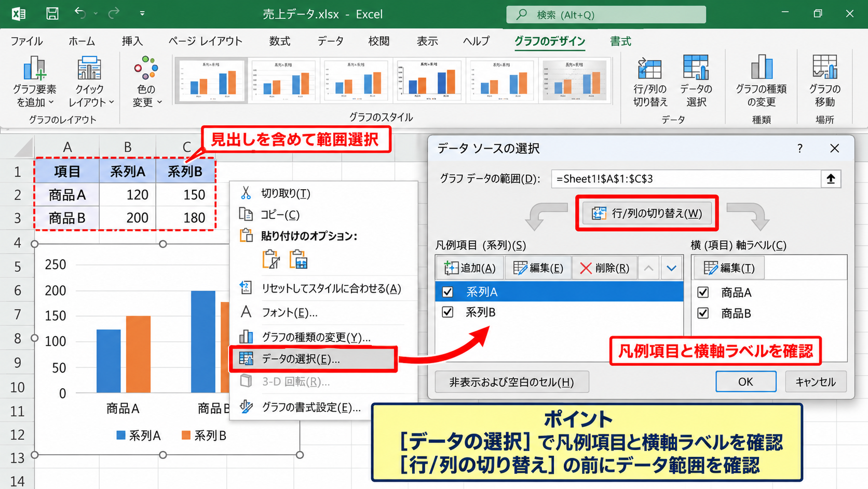Screen dimensions: 868x489
Task: Open the ファイル tab
Action: pyautogui.click(x=26, y=41)
